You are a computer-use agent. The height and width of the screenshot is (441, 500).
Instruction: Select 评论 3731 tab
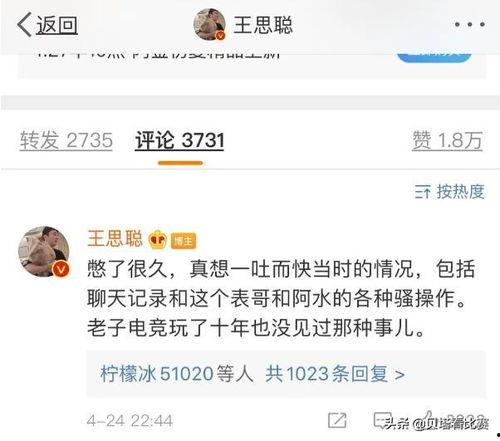[x=179, y=140]
